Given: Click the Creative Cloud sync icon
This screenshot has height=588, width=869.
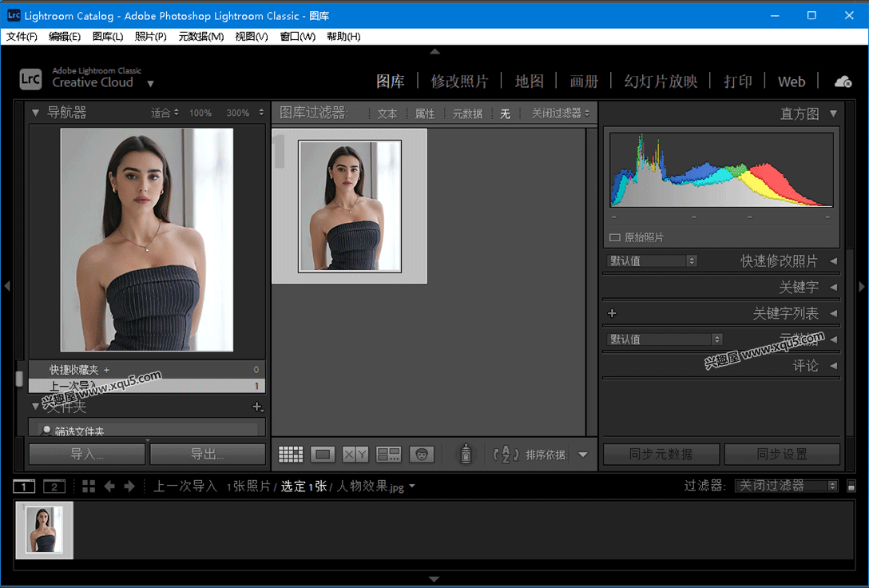Looking at the screenshot, I should 843,81.
